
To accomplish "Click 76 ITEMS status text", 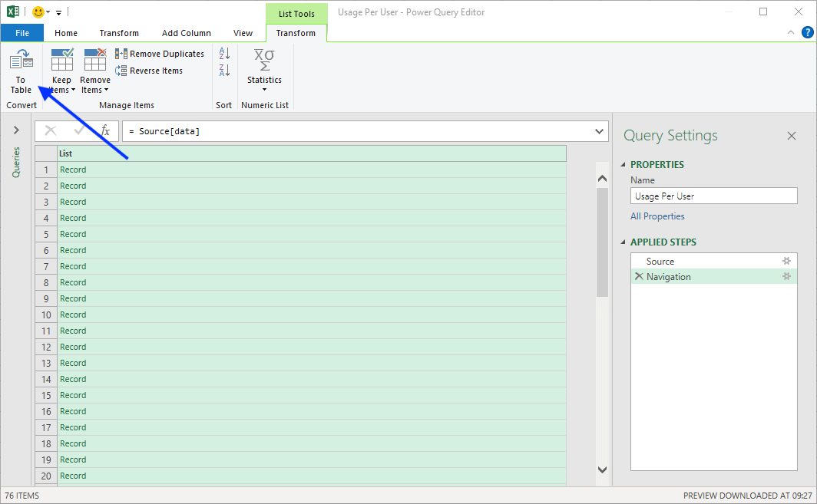I will [21, 496].
